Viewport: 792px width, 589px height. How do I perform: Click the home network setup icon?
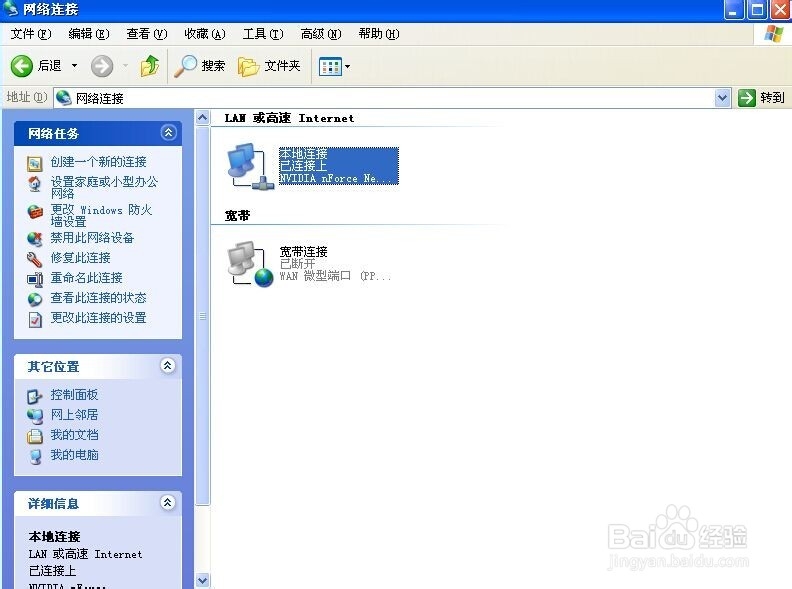tap(34, 184)
